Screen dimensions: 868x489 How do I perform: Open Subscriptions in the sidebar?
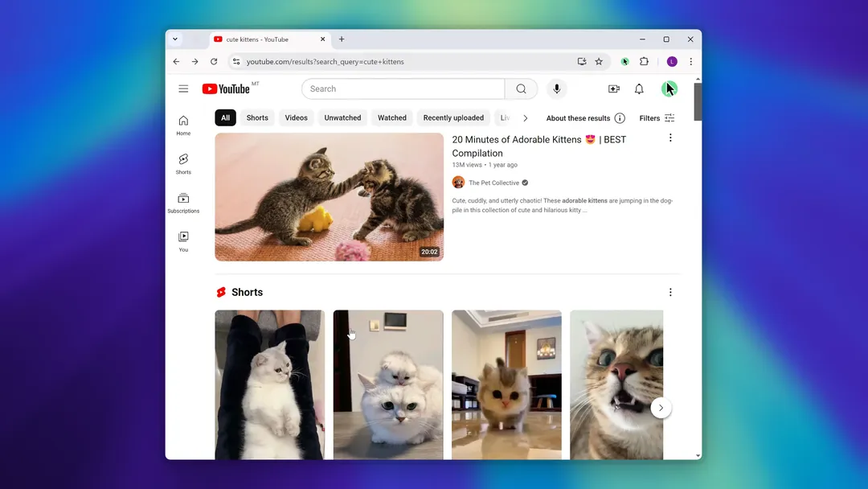coord(183,202)
